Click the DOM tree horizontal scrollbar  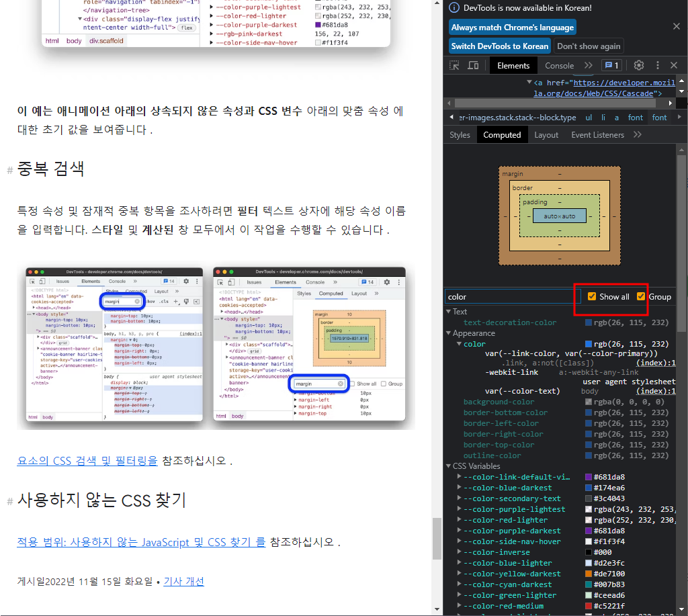coord(555,103)
